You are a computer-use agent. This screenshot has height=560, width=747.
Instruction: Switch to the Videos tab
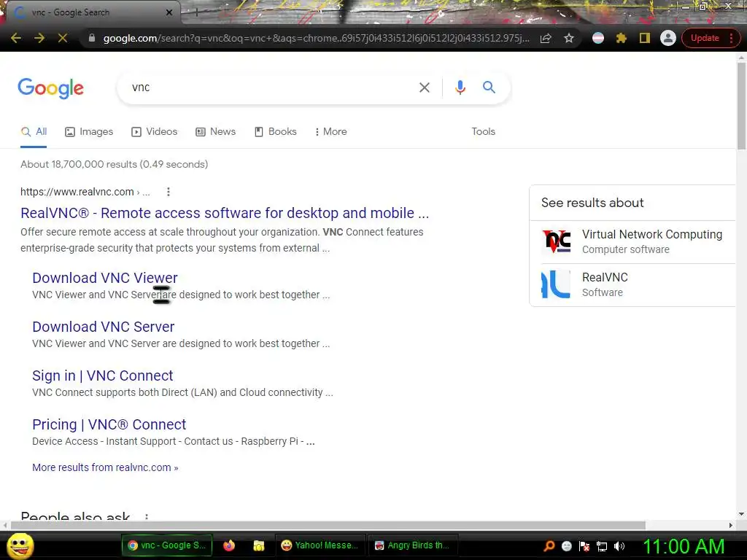[155, 132]
